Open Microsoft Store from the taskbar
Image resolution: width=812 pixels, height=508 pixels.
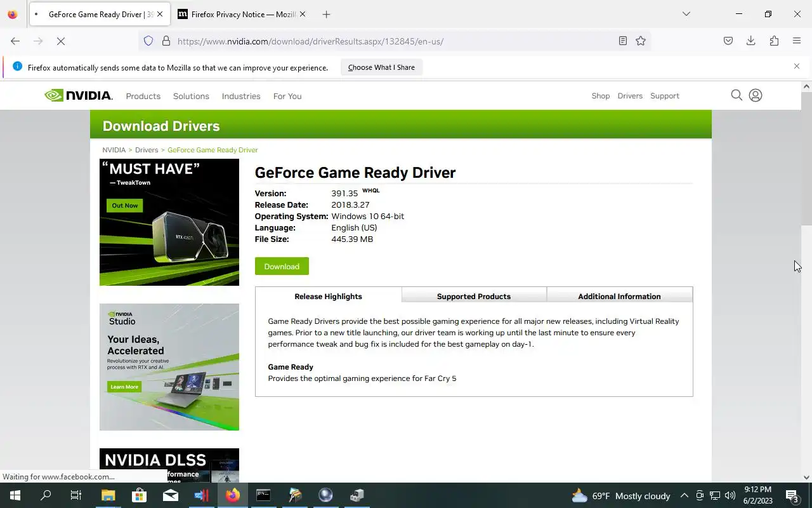(139, 495)
